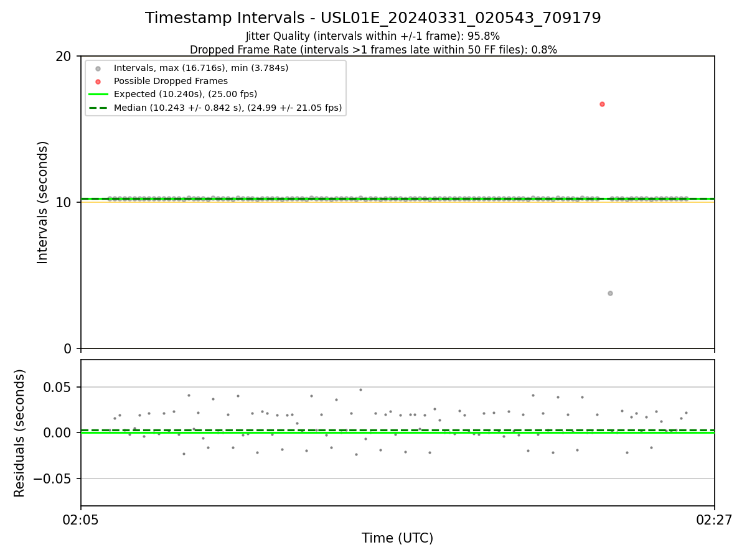The image size is (747, 560).
Task: Click the upper plot y-axis tick label 0
Action: click(x=68, y=348)
